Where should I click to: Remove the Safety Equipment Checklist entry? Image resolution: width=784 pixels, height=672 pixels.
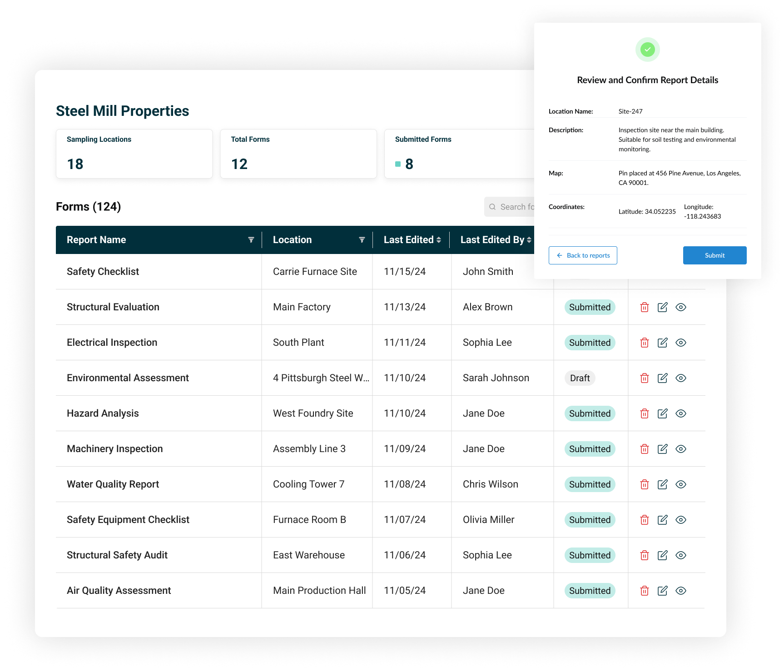(644, 520)
